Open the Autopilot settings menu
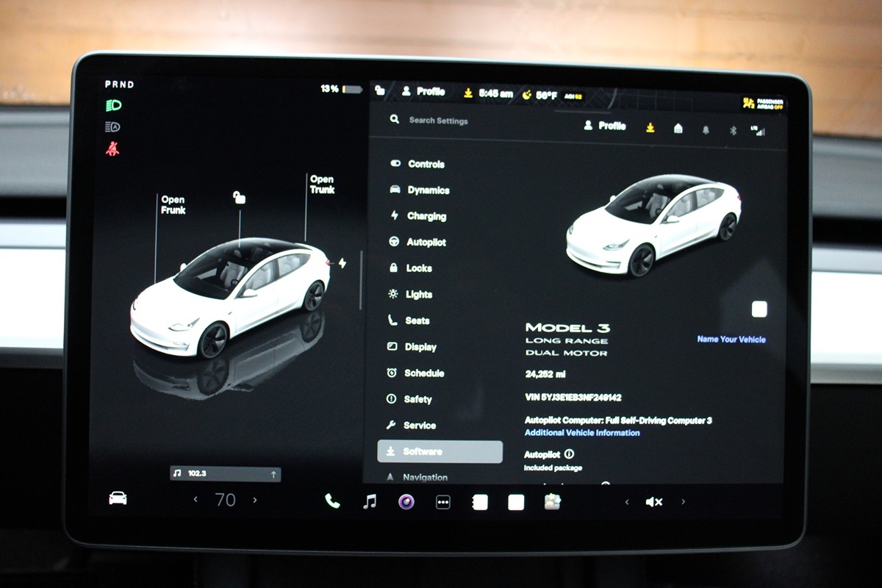882x588 pixels. point(426,243)
